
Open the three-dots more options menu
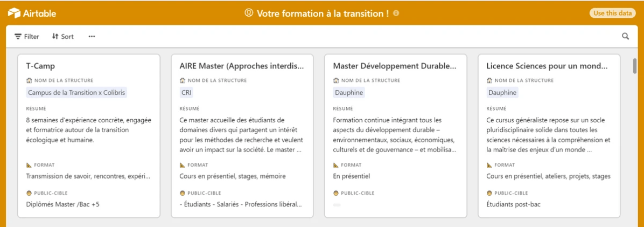tap(92, 37)
